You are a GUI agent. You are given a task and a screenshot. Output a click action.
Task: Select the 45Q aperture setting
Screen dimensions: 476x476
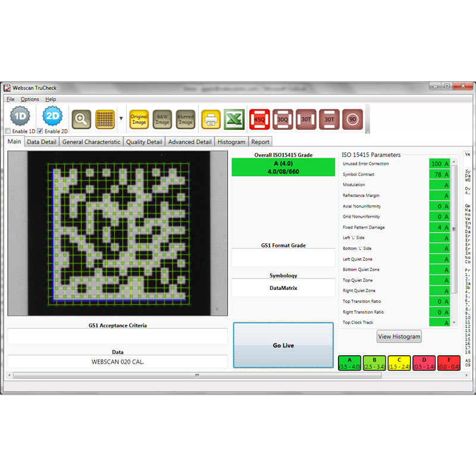[x=260, y=118]
